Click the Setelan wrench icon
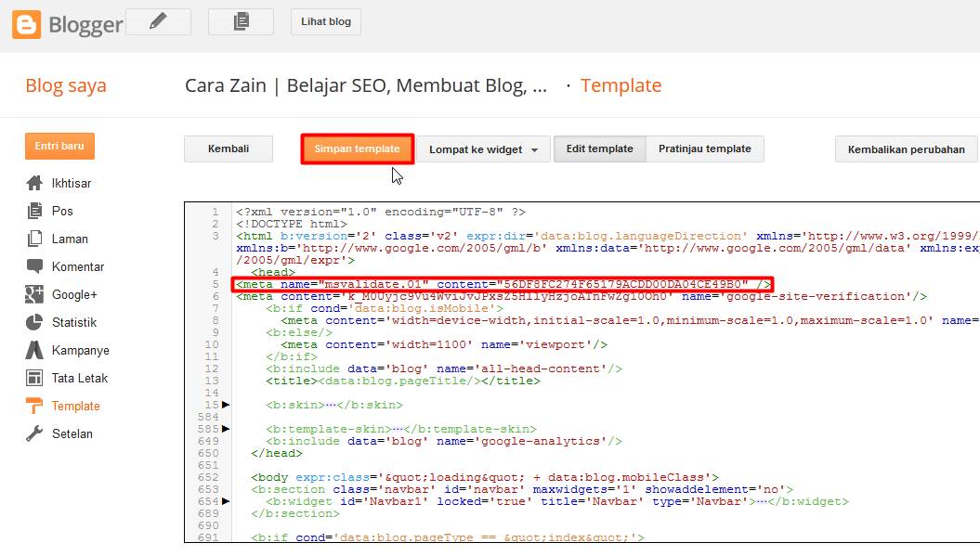The height and width of the screenshot is (556, 980). tap(34, 433)
